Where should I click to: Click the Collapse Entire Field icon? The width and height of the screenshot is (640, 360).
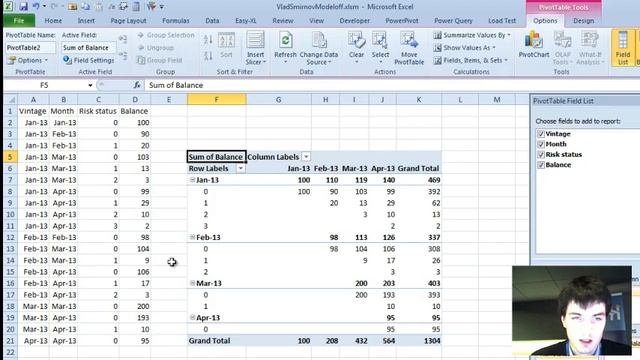pyautogui.click(x=123, y=55)
